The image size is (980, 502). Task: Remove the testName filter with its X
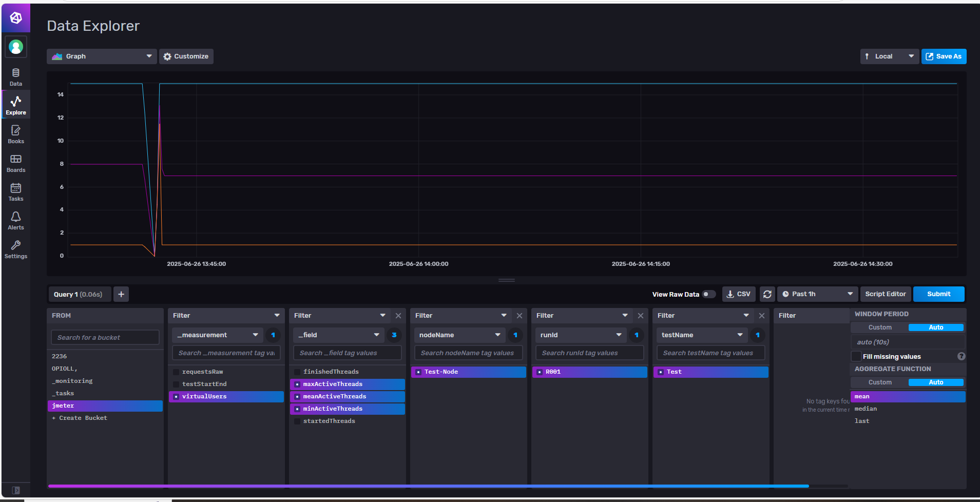click(762, 316)
